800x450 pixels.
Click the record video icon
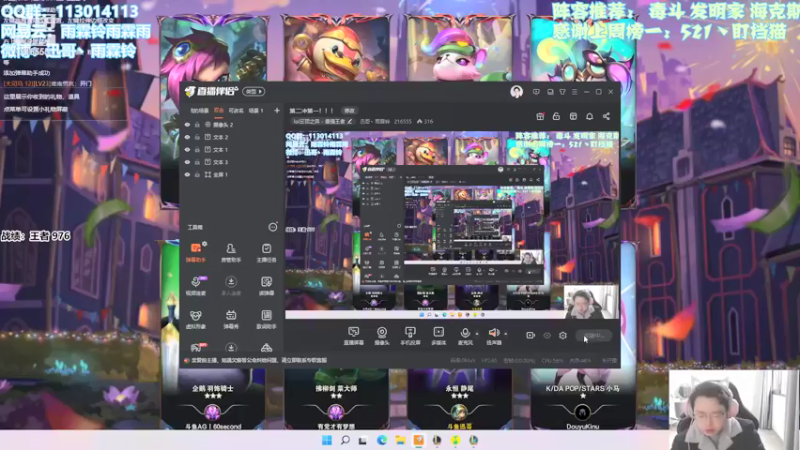530,335
